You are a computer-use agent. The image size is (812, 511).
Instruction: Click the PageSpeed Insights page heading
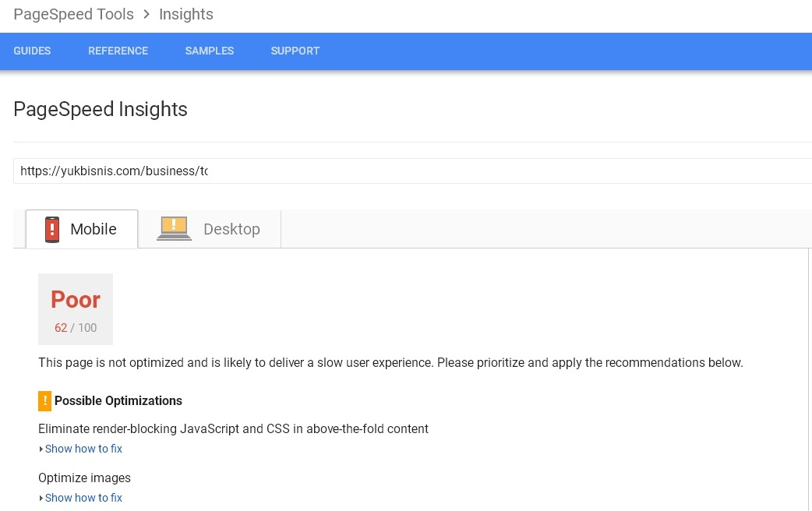[101, 109]
